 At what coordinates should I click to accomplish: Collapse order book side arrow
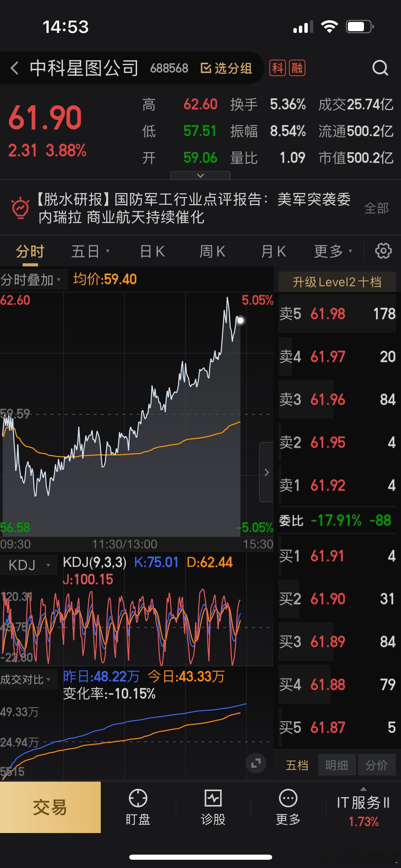click(x=266, y=472)
